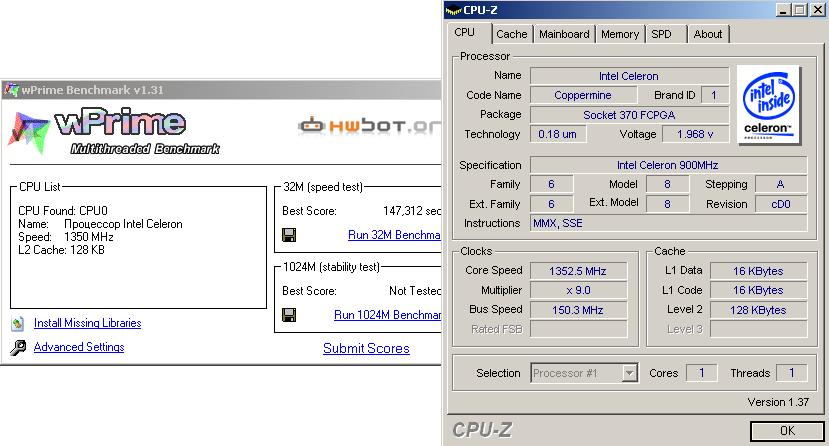Click the Intel Celeron 900MHz specification field
The image size is (829, 446).
[668, 165]
